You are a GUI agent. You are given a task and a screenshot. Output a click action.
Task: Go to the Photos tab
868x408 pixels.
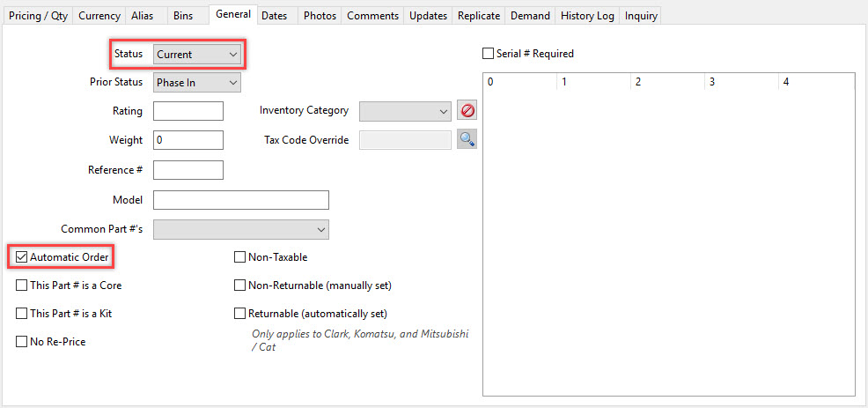coord(320,16)
